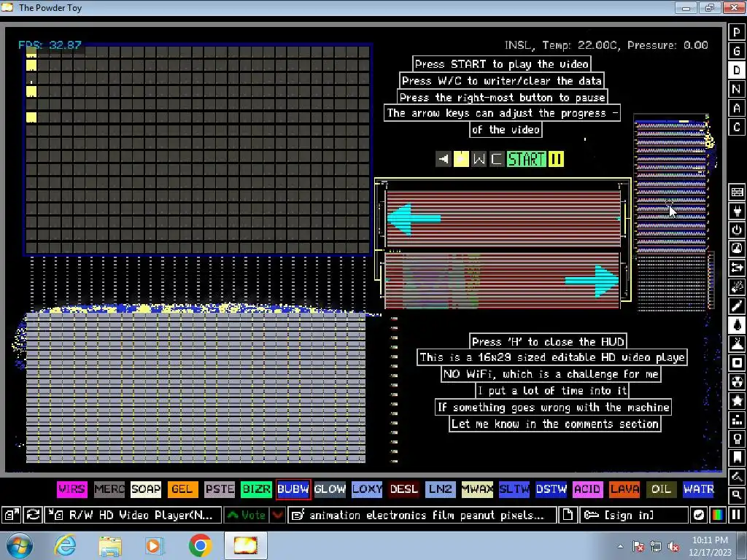Image resolution: width=747 pixels, height=560 pixels.
Task: Open the Solids menu (square icon)
Action: click(x=737, y=363)
